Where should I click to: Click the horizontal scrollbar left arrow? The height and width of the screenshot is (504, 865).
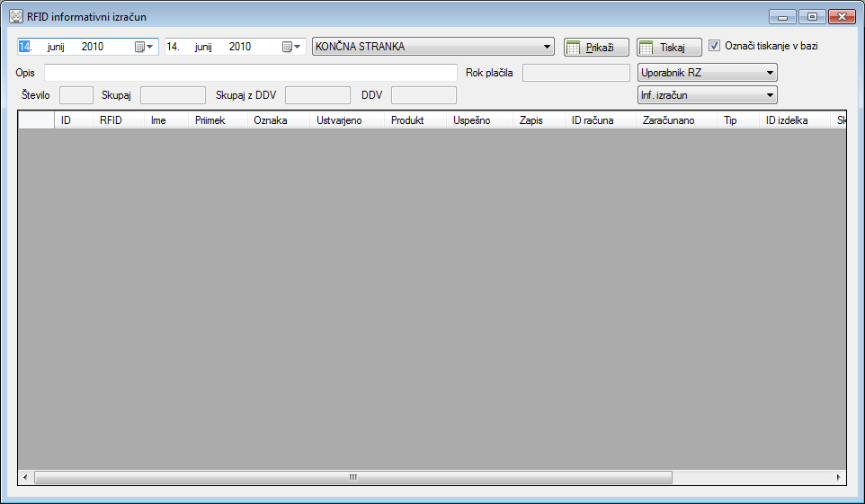click(25, 477)
